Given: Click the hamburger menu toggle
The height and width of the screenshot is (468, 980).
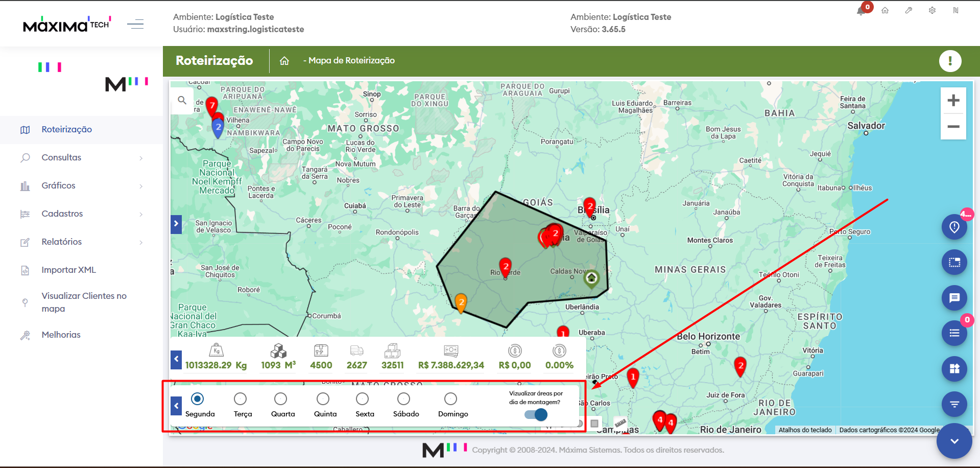Looking at the screenshot, I should pos(135,24).
